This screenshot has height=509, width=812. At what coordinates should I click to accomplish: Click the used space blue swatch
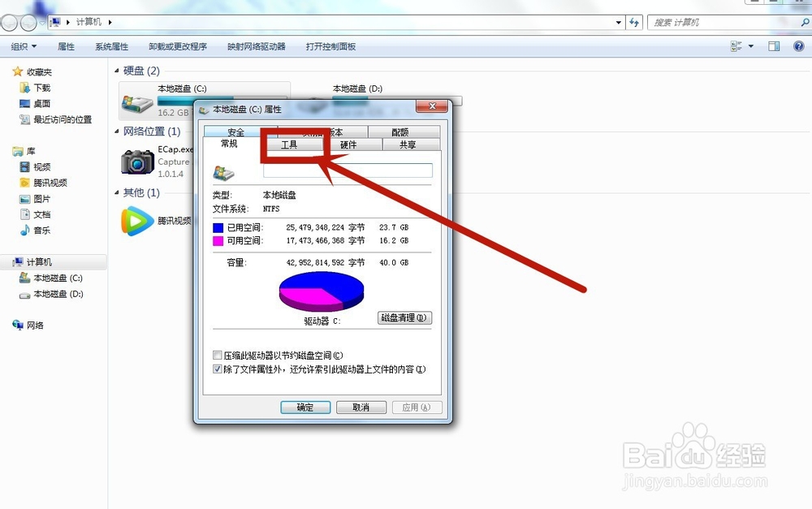tap(218, 227)
